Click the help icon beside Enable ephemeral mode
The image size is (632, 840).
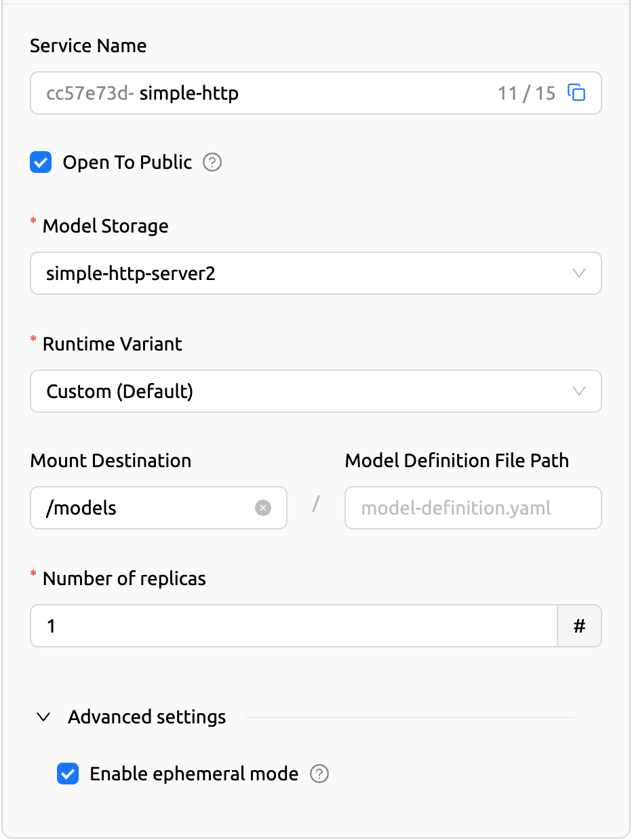(x=319, y=774)
